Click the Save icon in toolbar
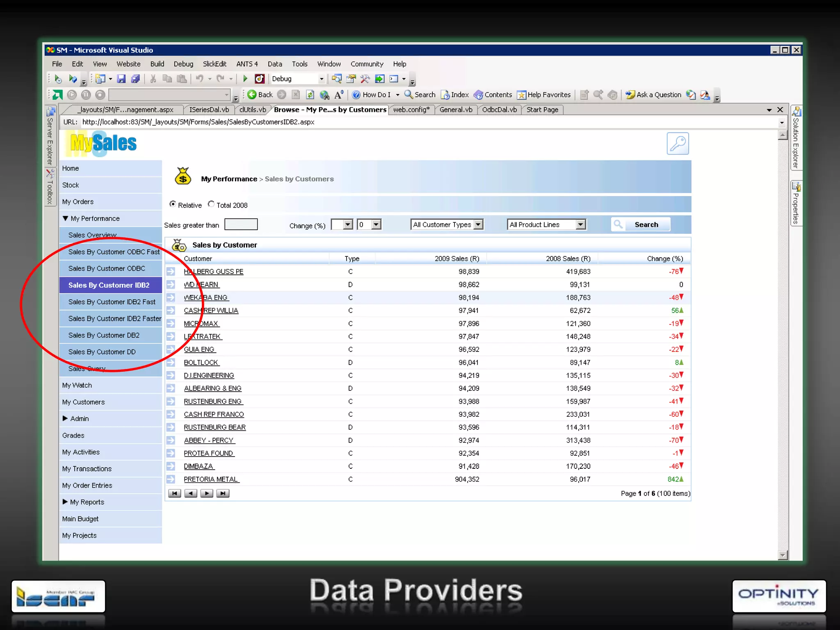 click(x=121, y=79)
